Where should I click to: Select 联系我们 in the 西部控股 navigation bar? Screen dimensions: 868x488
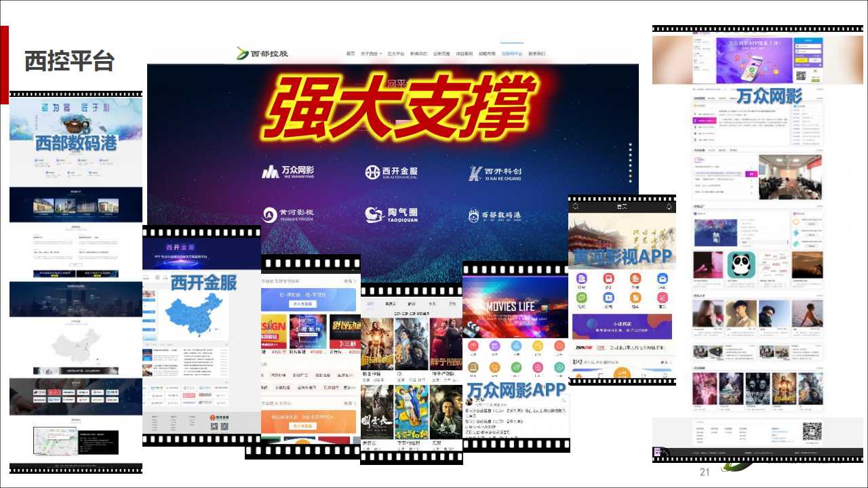tap(537, 54)
